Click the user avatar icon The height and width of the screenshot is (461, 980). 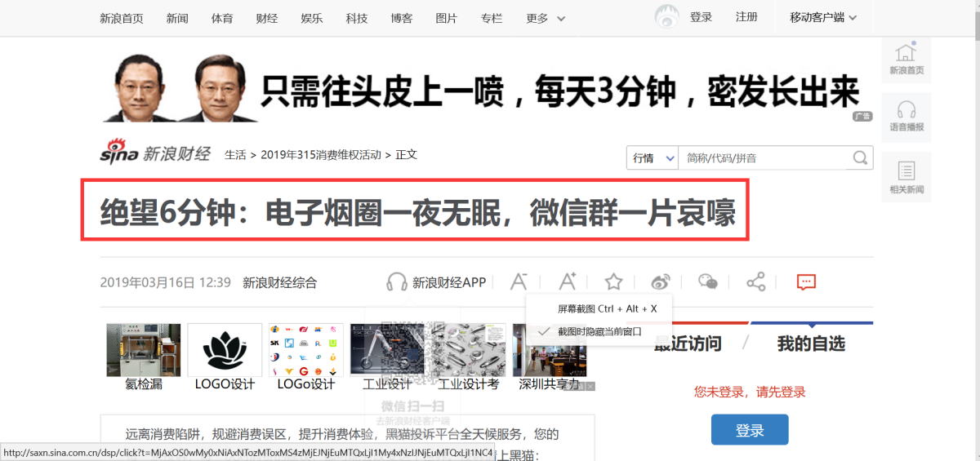pyautogui.click(x=667, y=17)
